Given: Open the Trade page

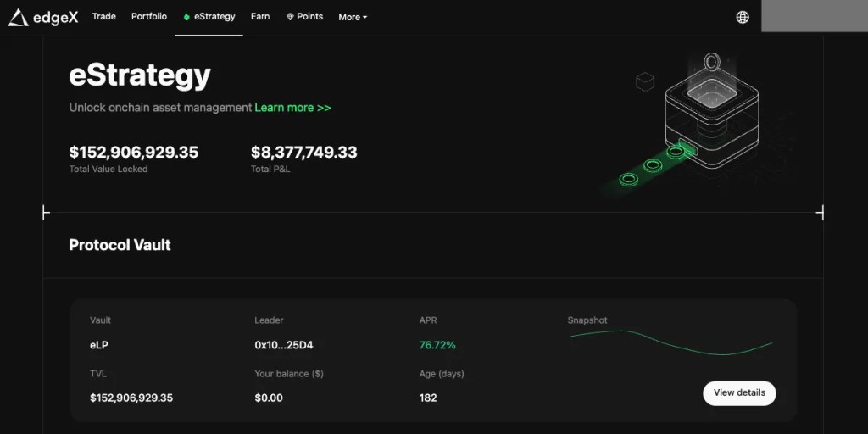Looking at the screenshot, I should click(104, 17).
